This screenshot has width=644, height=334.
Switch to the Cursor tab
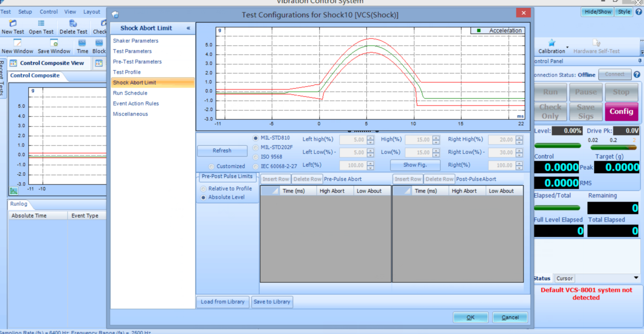click(564, 279)
